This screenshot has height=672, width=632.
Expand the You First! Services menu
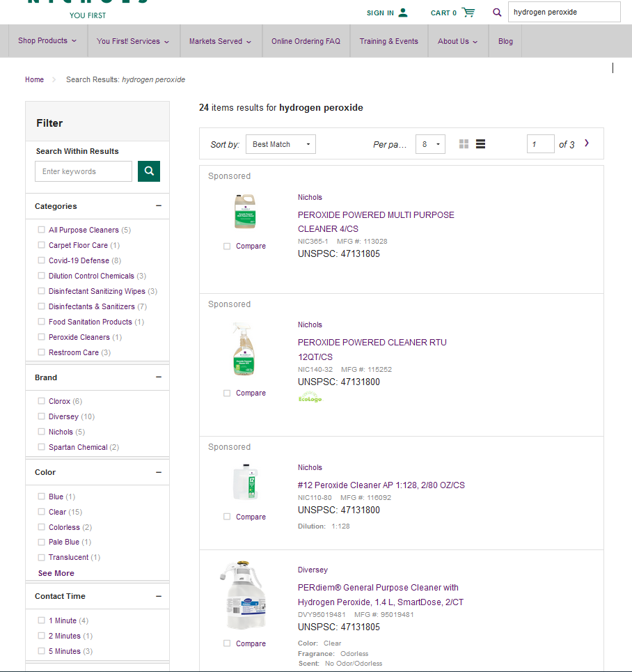tap(133, 41)
